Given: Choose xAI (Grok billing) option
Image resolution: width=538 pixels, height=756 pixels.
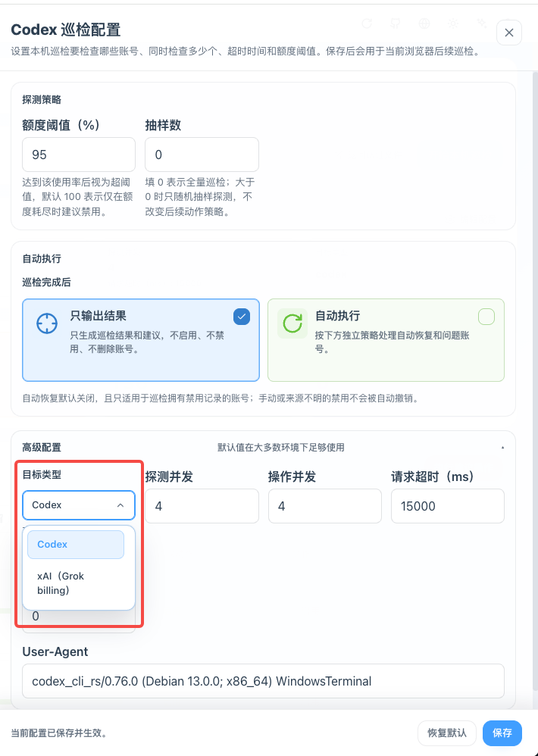Looking at the screenshot, I should 76,583.
